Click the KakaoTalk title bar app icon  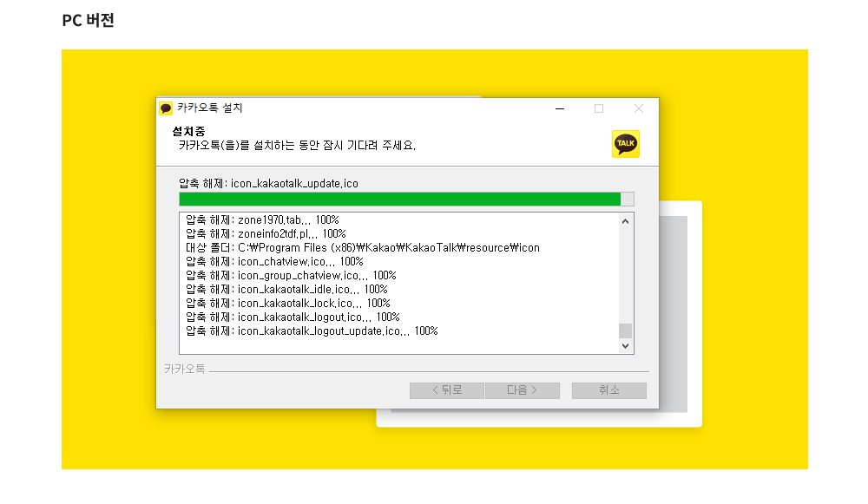166,108
